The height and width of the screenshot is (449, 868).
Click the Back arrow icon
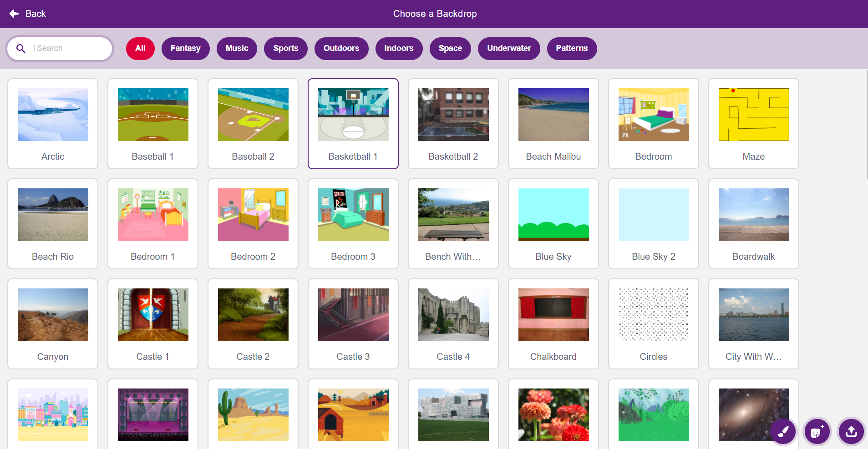(14, 14)
